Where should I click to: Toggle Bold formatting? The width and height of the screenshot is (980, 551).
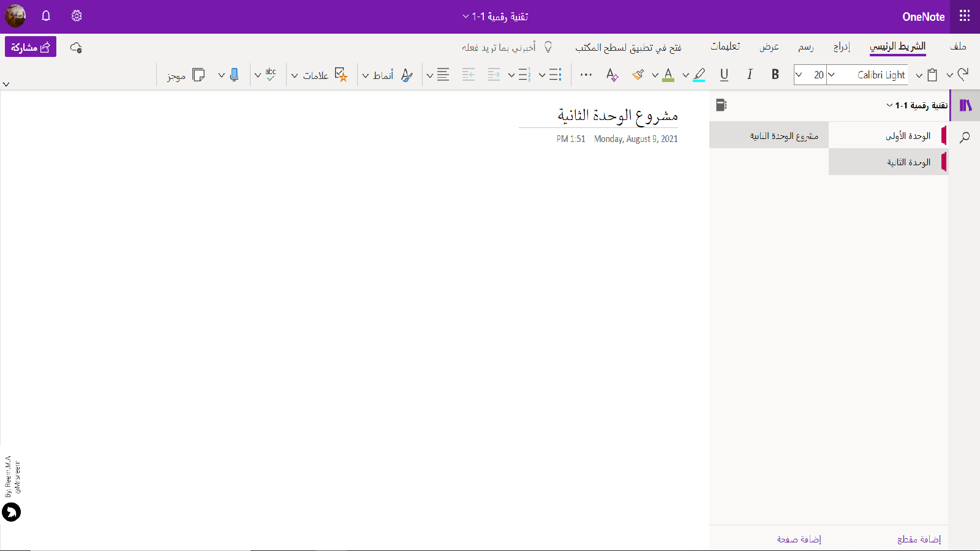(775, 75)
